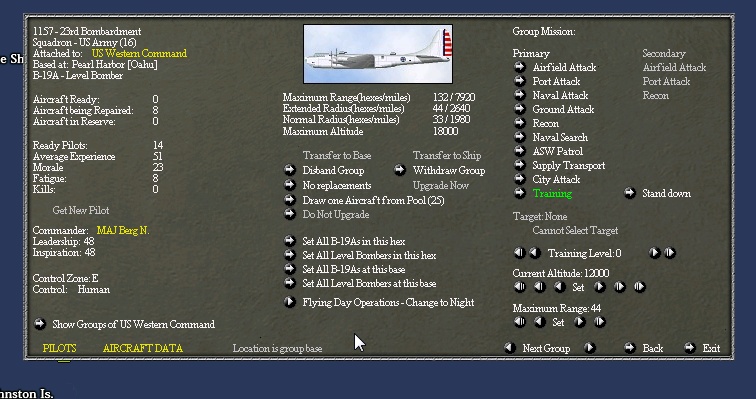The height and width of the screenshot is (399, 756).
Task: Click arrow for Draw one Aircraft from Pool
Action: coord(289,200)
